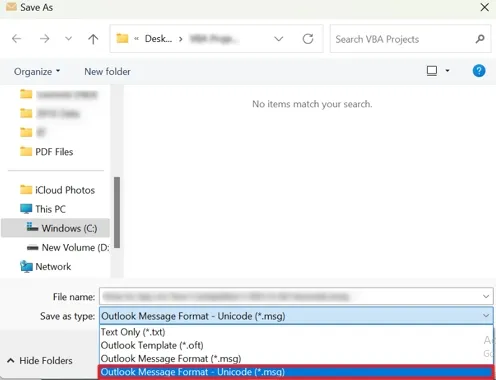This screenshot has height=380, width=496.
Task: Click the folder icon in address bar
Action: click(122, 39)
